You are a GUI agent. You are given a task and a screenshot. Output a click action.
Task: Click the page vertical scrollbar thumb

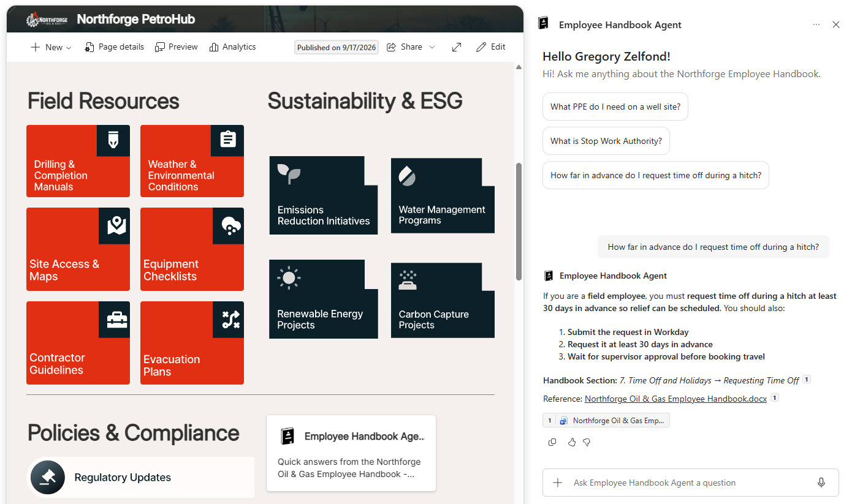point(519,221)
